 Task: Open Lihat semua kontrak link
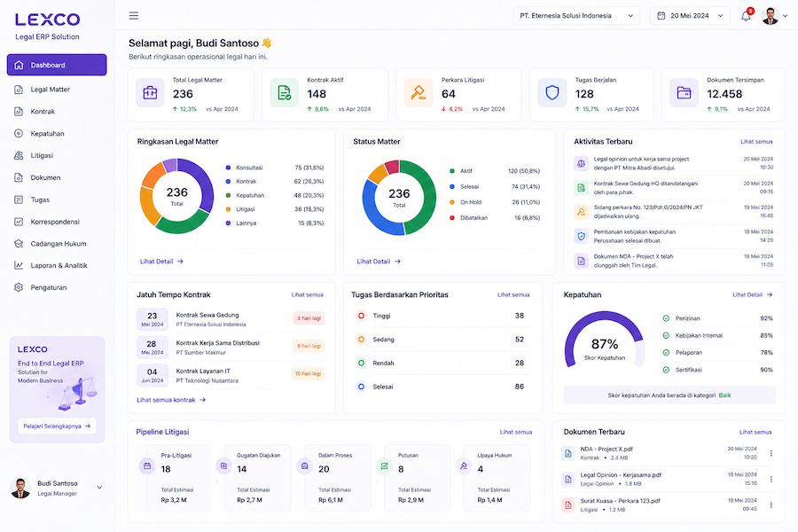point(171,400)
